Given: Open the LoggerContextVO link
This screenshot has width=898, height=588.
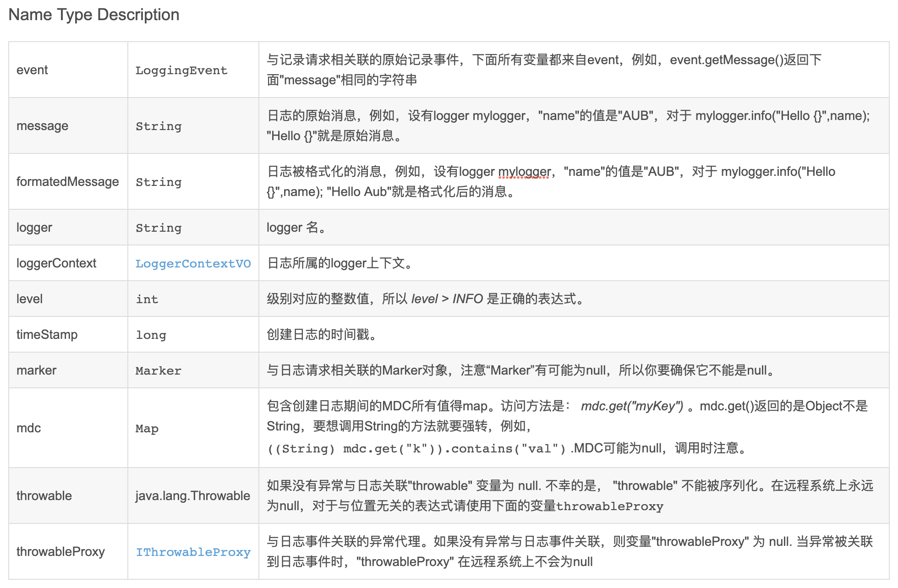Looking at the screenshot, I should pos(193,263).
